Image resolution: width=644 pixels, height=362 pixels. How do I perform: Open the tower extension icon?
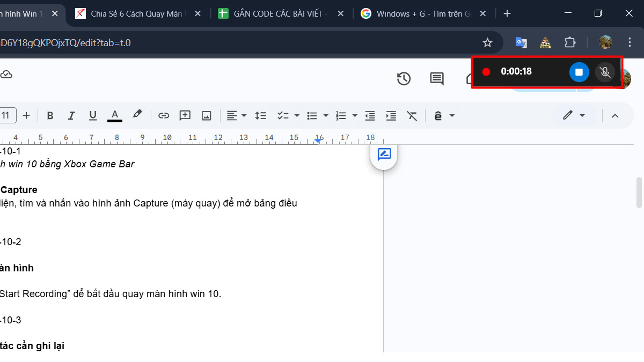[x=545, y=42]
